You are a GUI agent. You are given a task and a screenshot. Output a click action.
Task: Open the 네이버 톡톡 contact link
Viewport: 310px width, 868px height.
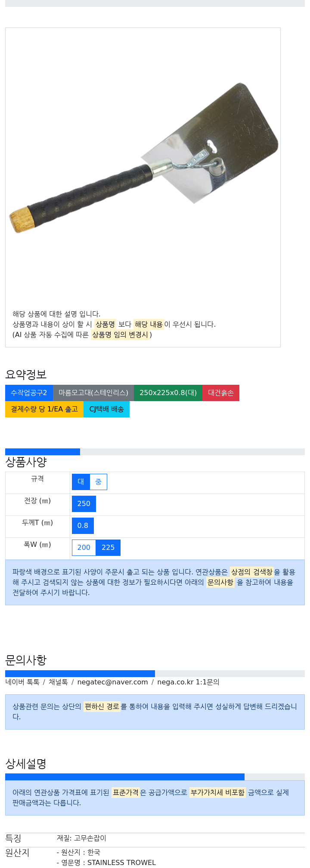(x=22, y=682)
